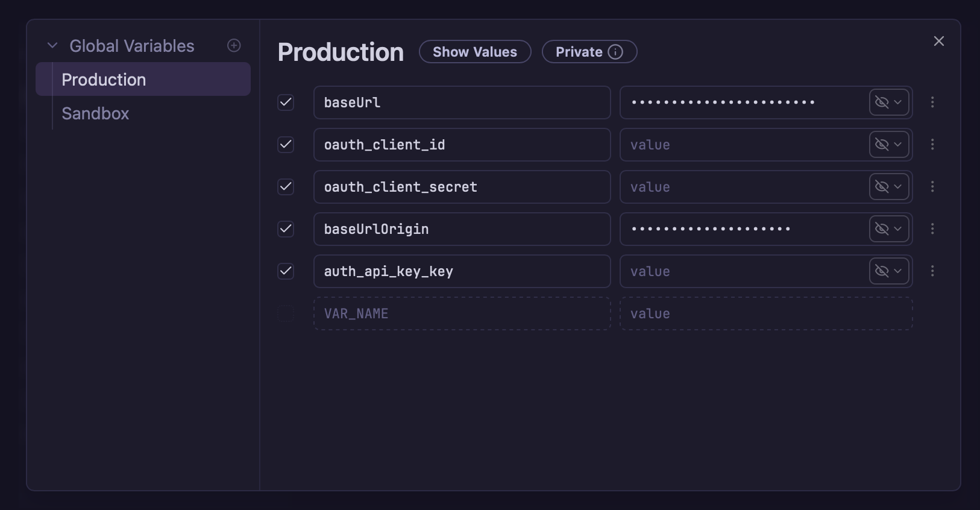Uncheck the oauth_client_id variable checkbox

(286, 145)
